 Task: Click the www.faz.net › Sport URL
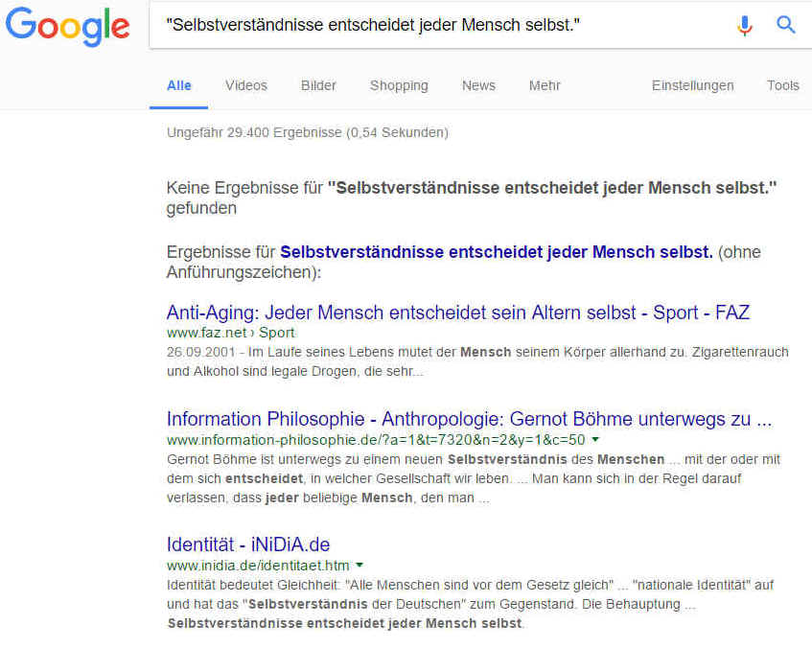pos(230,333)
